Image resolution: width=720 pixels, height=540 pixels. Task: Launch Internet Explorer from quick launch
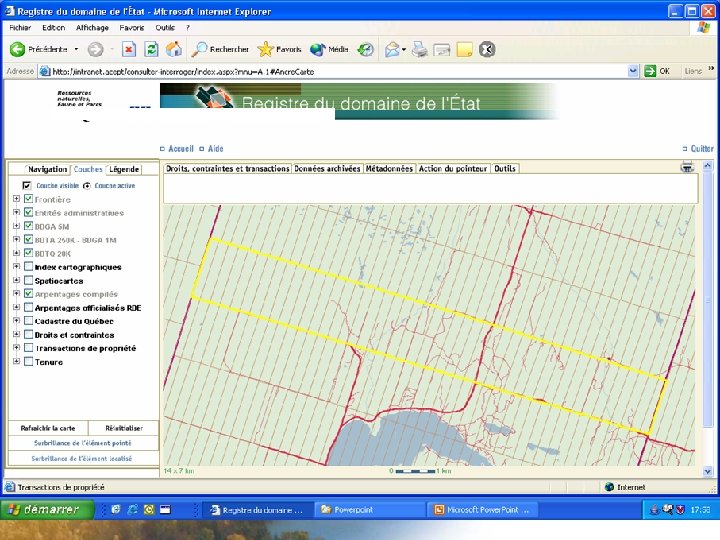[x=133, y=509]
